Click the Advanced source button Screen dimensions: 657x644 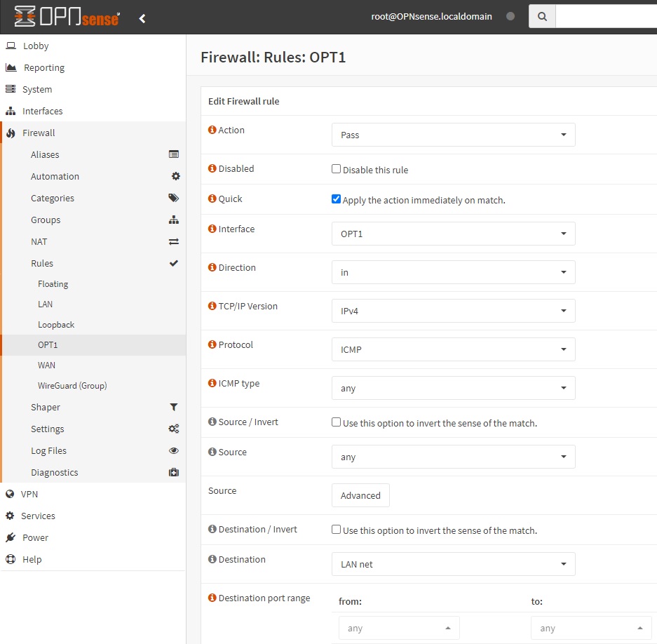[360, 495]
